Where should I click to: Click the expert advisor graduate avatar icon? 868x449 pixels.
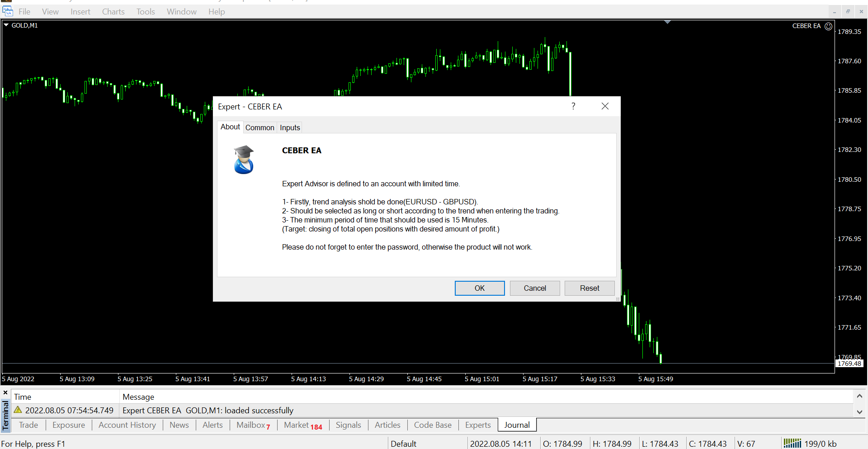coord(244,160)
